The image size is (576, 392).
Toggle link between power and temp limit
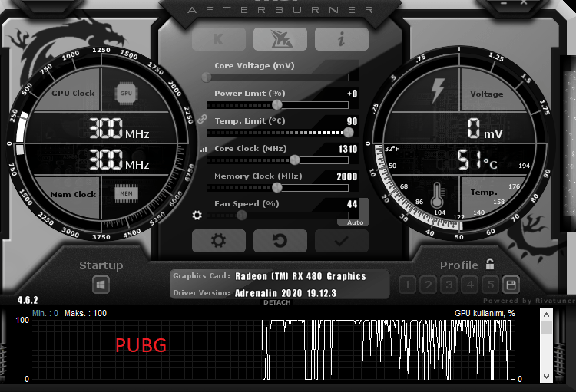pyautogui.click(x=202, y=120)
